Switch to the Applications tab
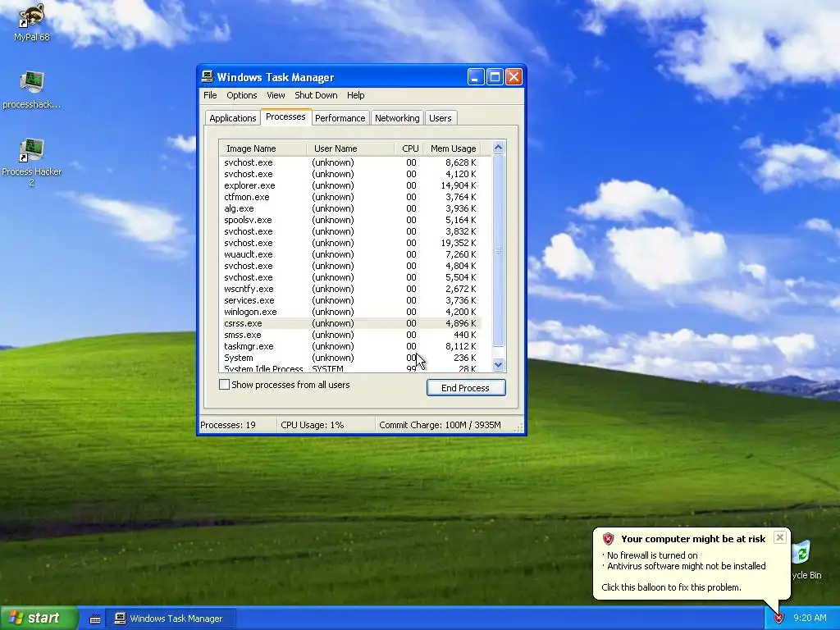Screen dimensions: 840x630 coord(232,118)
